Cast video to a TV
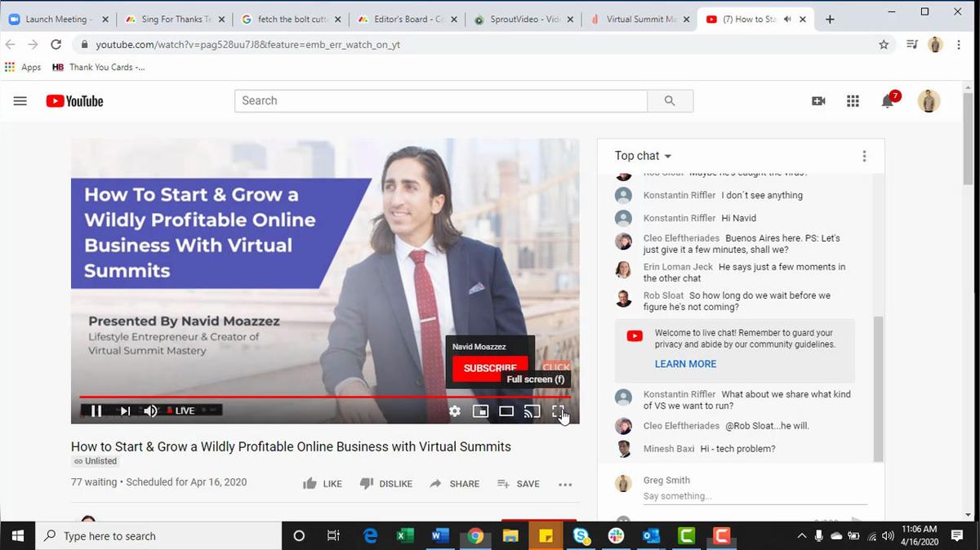 pyautogui.click(x=532, y=411)
